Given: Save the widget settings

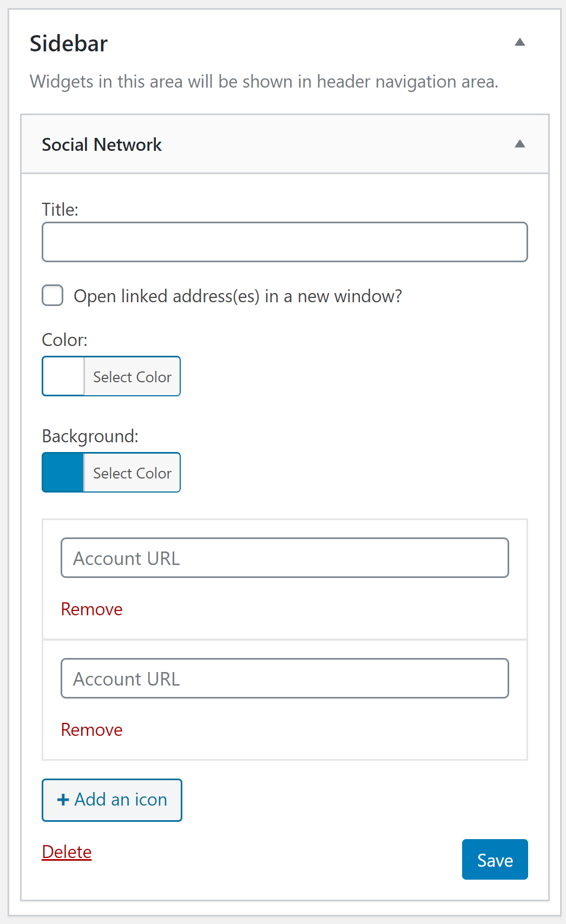Looking at the screenshot, I should tap(495, 860).
